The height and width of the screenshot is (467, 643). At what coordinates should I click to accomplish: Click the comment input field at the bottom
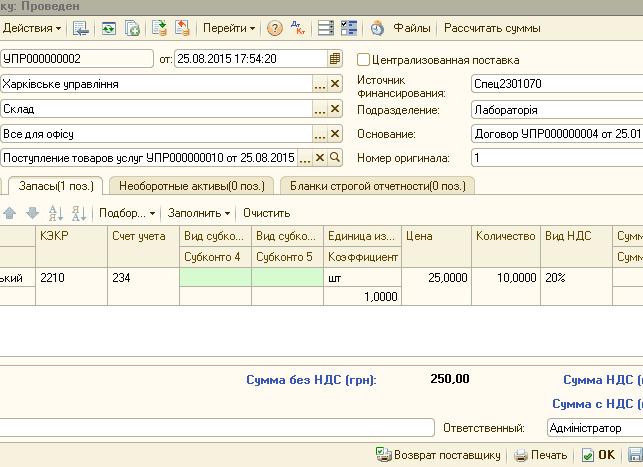pyautogui.click(x=217, y=428)
